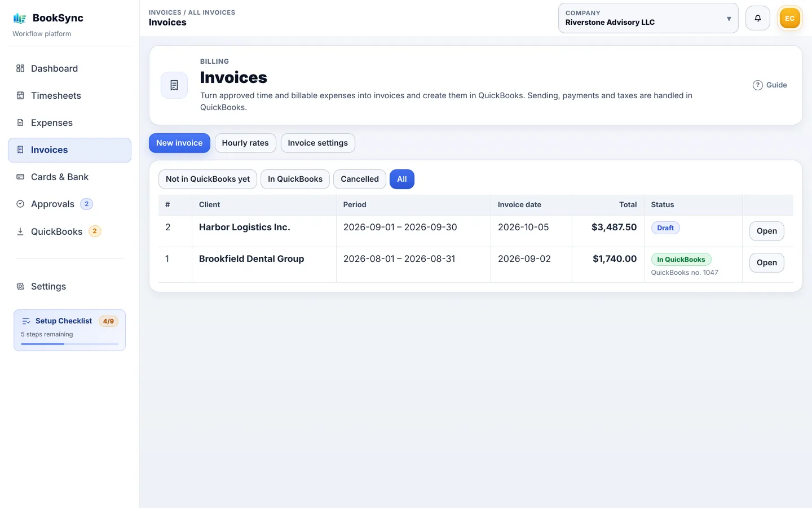Click the 4/9 checklist badge
The image size is (812, 508).
108,321
